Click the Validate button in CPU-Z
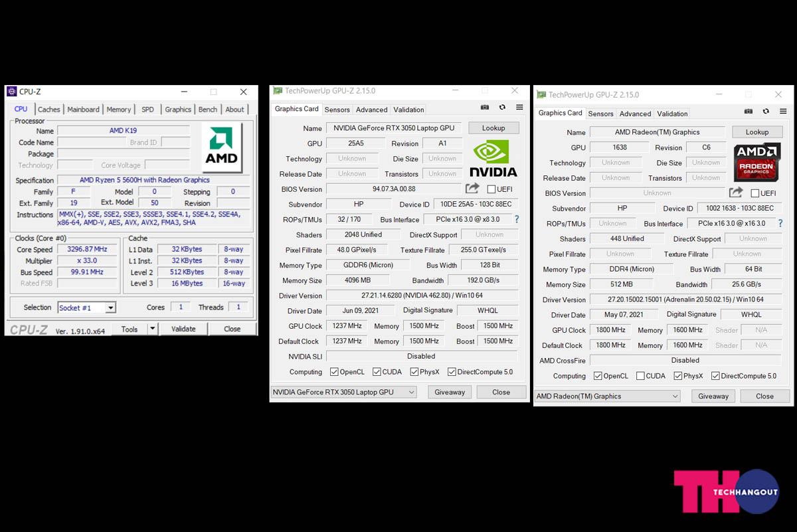Image resolution: width=797 pixels, height=532 pixels. [x=183, y=329]
